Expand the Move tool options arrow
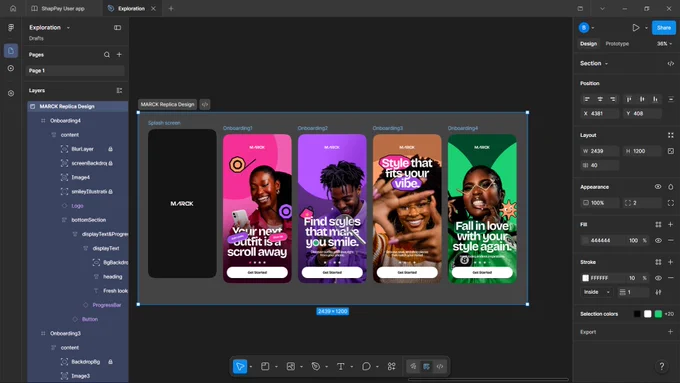This screenshot has width=680, height=383. click(251, 367)
